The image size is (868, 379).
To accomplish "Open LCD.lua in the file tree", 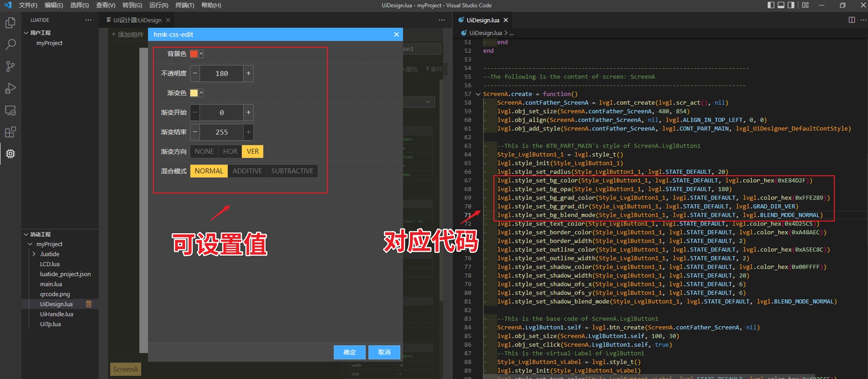I will [x=50, y=264].
